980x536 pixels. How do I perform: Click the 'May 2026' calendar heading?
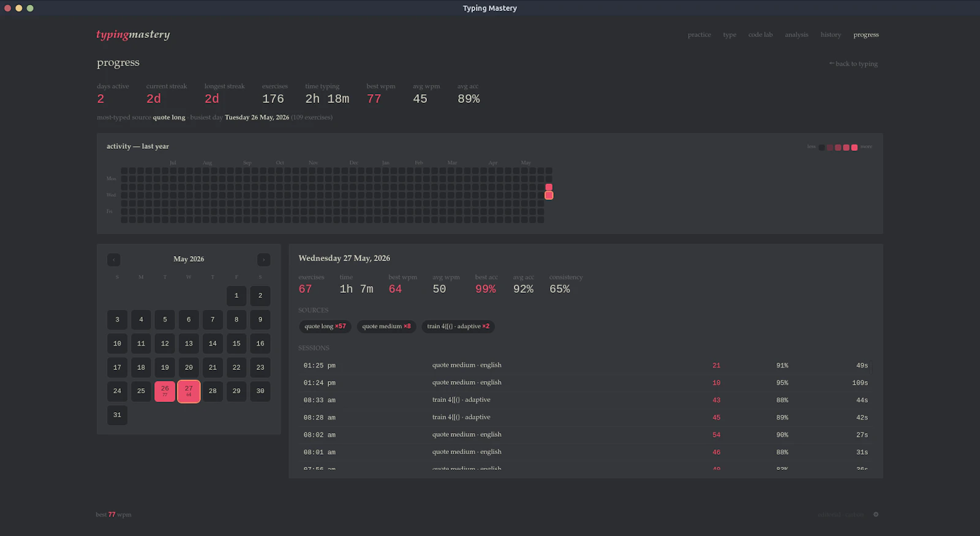189,259
